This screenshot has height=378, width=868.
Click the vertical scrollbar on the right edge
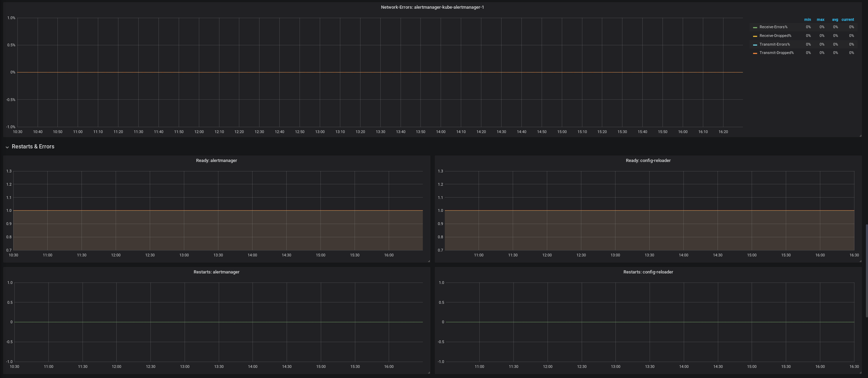(866, 271)
